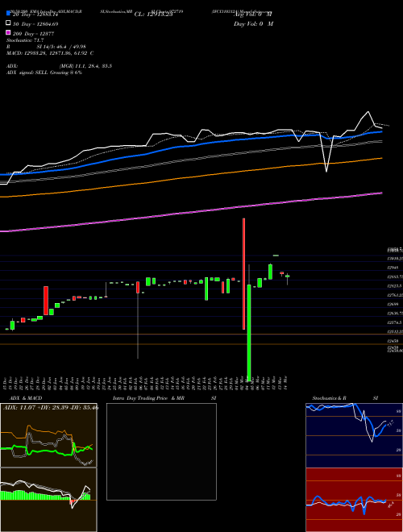Click the blue Stochastics chart panel
The height and width of the screenshot is (532, 403).
[354, 435]
